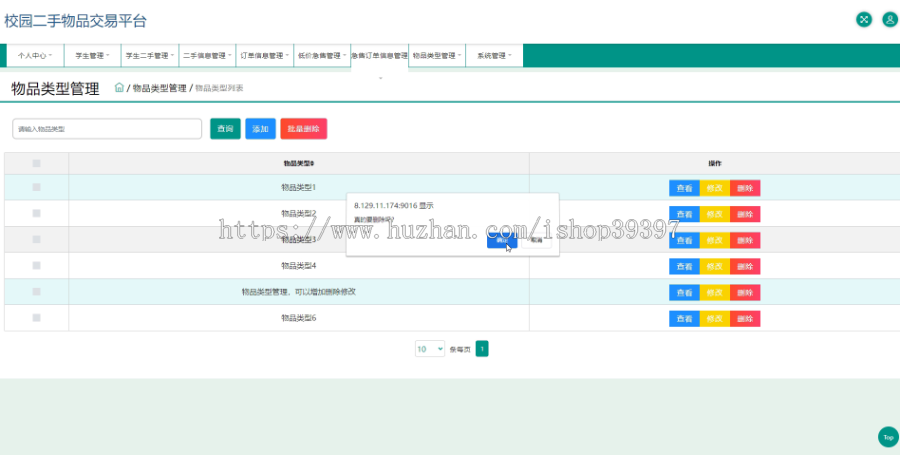Remove 物品类型3 via its 删除 button
Image resolution: width=900 pixels, height=455 pixels.
point(745,240)
